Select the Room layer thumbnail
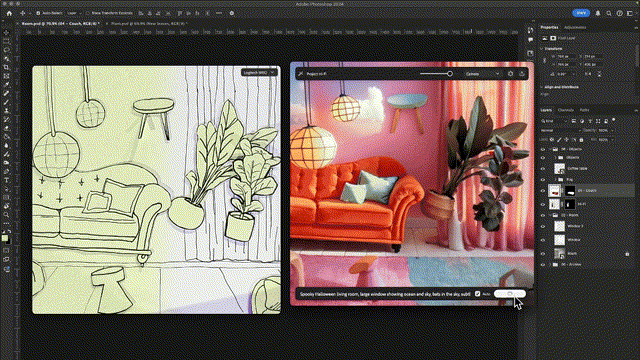Screen dimensions: 640x360 click(560, 253)
